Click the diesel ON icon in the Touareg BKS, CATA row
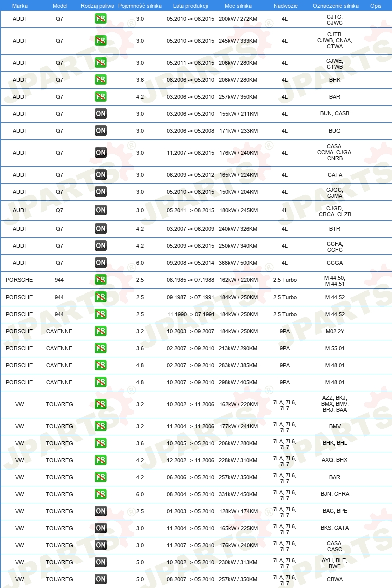 (x=101, y=528)
